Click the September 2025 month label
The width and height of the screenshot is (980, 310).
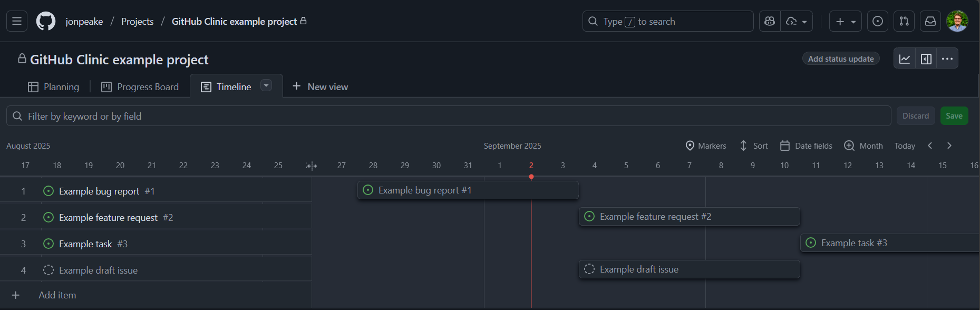512,146
